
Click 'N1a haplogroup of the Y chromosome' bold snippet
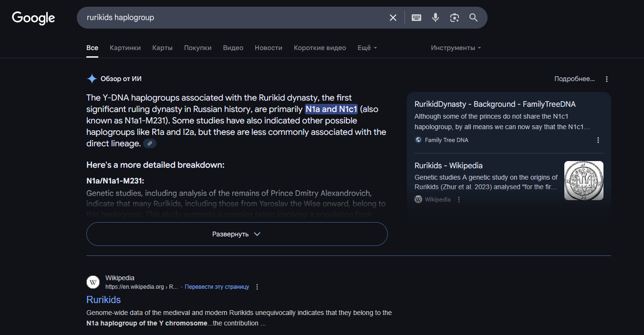[147, 323]
